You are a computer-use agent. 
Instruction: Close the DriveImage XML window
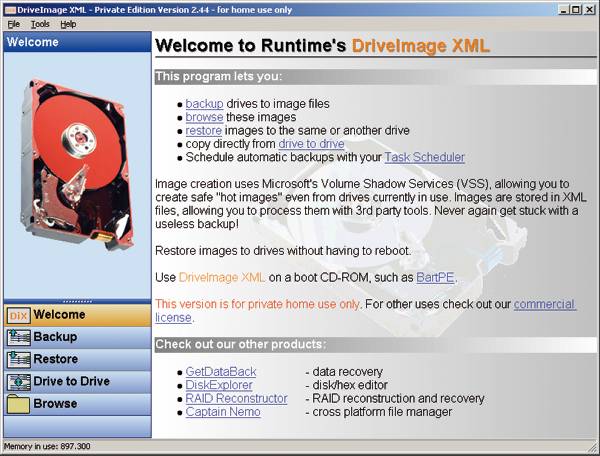coord(589,10)
